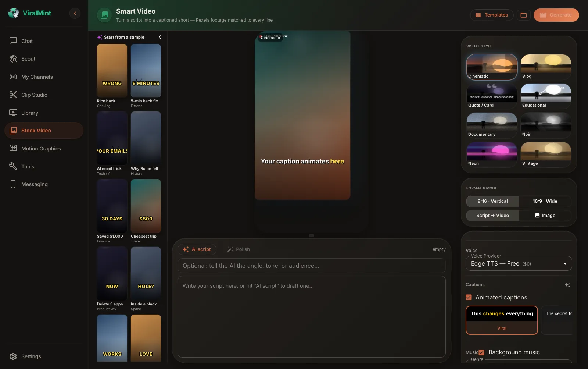Pick the Rice hack sample

[x=112, y=76]
